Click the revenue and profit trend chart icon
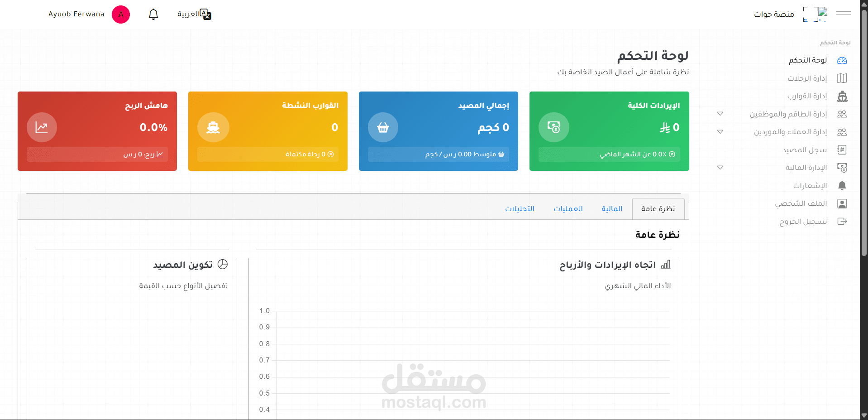 point(666,265)
